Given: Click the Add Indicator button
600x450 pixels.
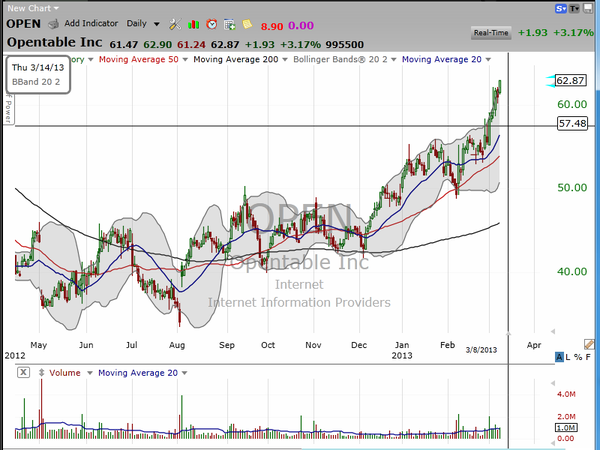Looking at the screenshot, I should coord(91,23).
